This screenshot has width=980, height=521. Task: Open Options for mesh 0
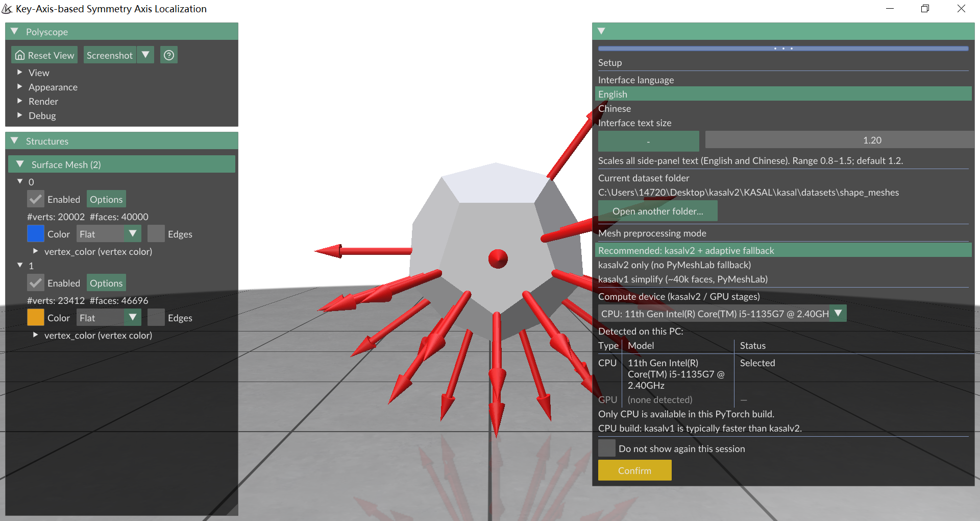point(106,199)
